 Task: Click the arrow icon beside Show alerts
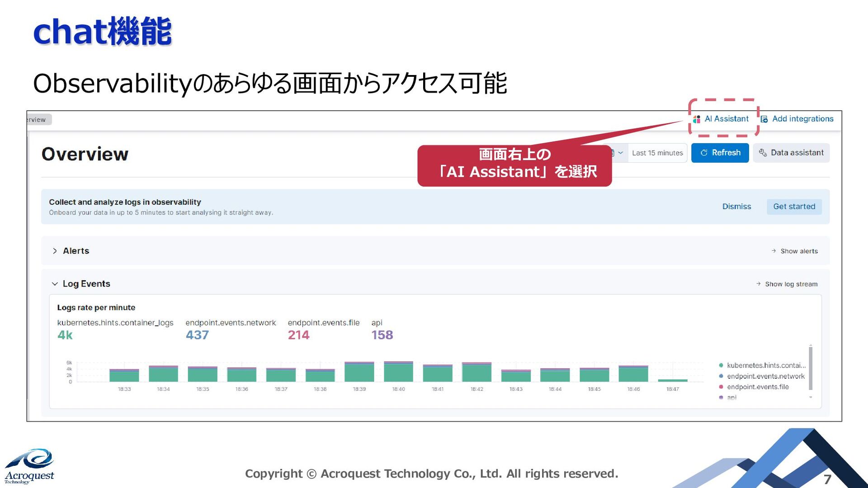[774, 251]
